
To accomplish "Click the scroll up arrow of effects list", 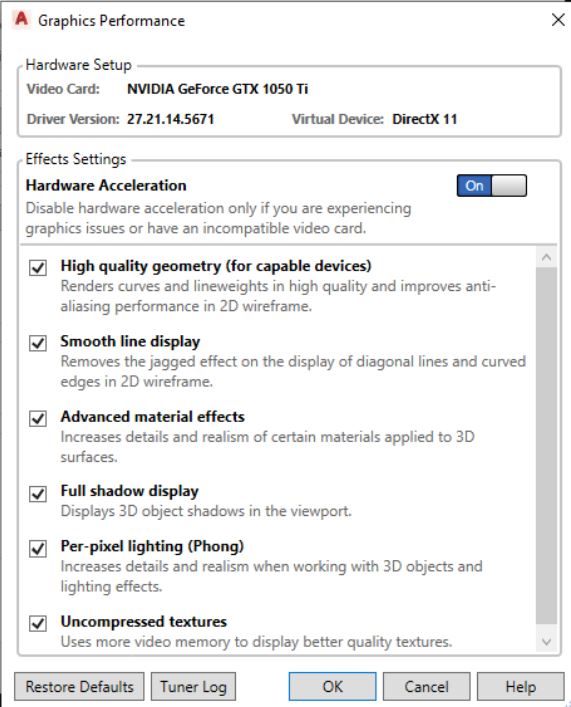I will point(546,257).
